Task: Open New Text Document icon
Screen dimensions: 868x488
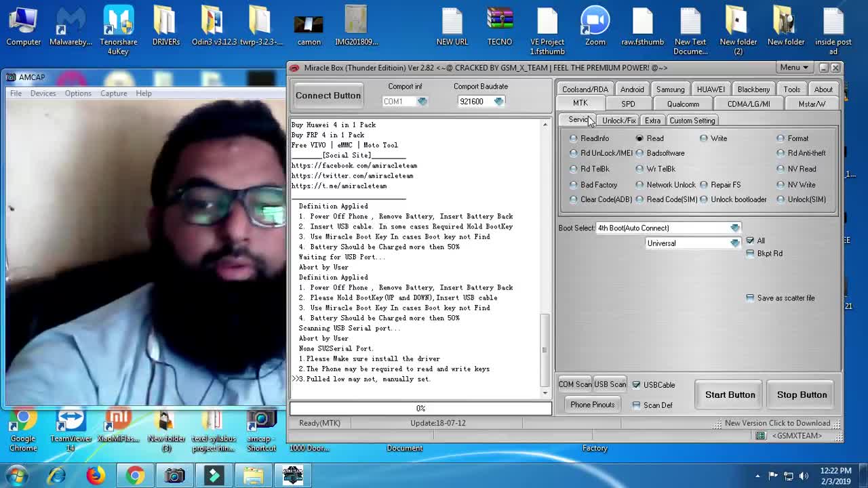Action: click(x=690, y=31)
